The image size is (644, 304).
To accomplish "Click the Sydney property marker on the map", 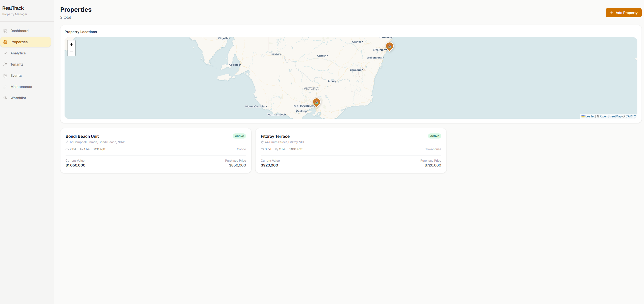I will (389, 46).
